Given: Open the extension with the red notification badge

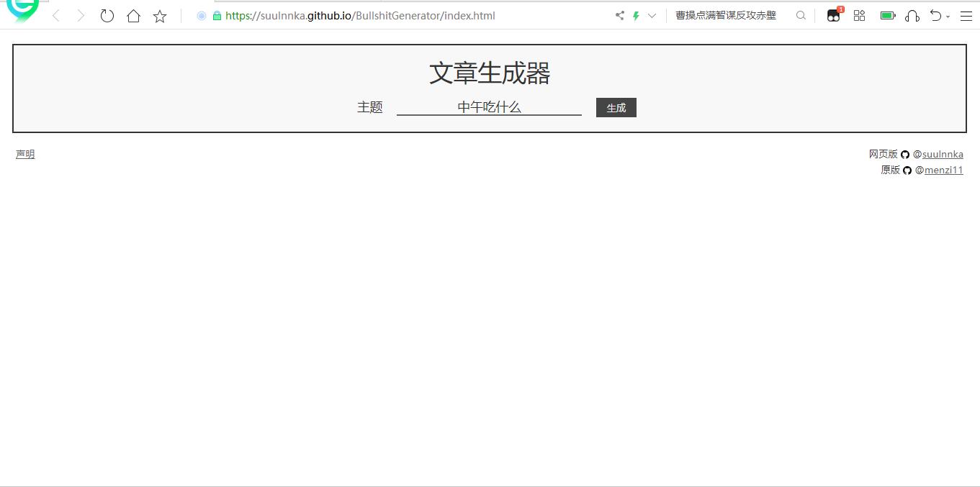Looking at the screenshot, I should (x=833, y=14).
